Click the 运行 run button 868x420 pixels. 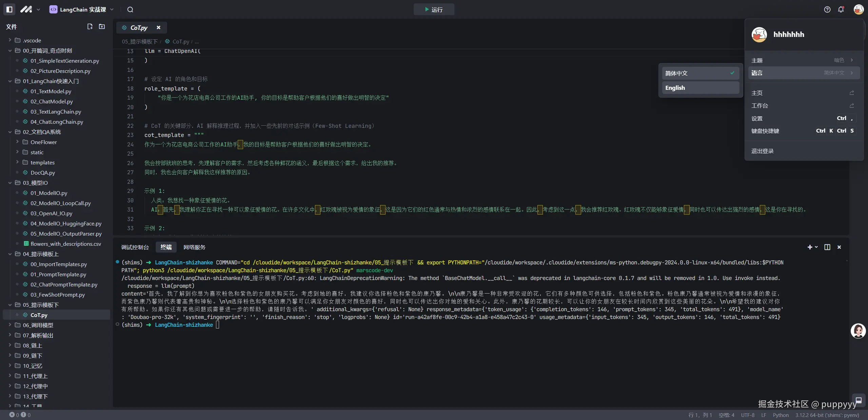(434, 9)
